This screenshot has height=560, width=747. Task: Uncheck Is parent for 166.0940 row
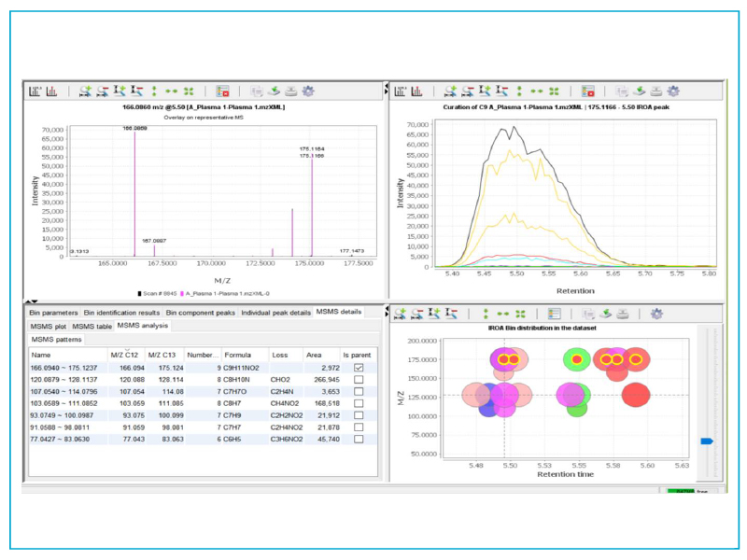click(358, 368)
